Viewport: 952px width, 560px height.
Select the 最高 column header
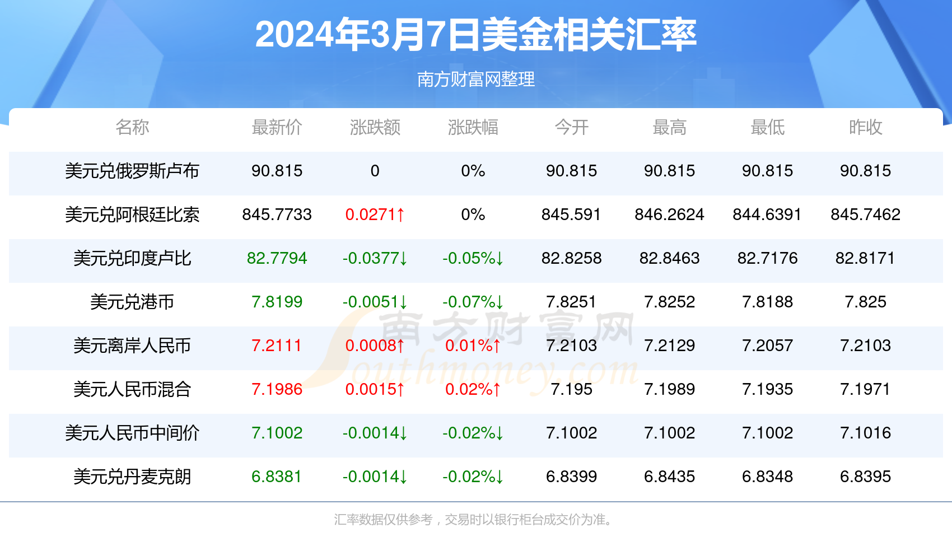pos(669,127)
